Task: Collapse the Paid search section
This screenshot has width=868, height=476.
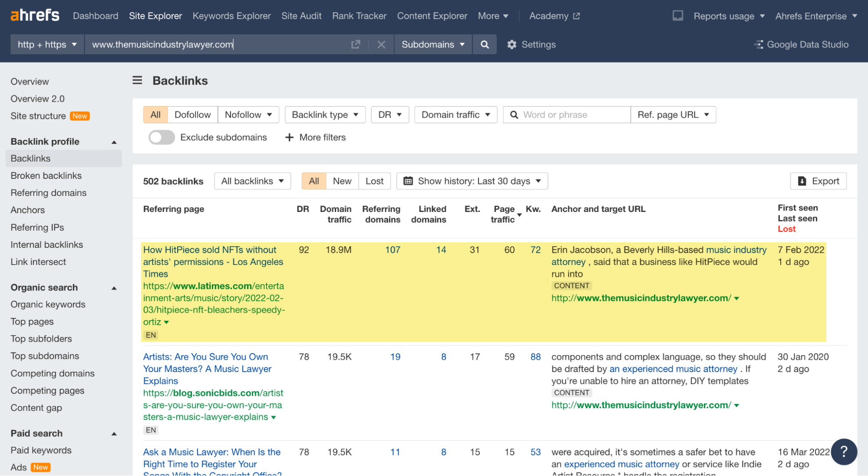Action: click(114, 434)
